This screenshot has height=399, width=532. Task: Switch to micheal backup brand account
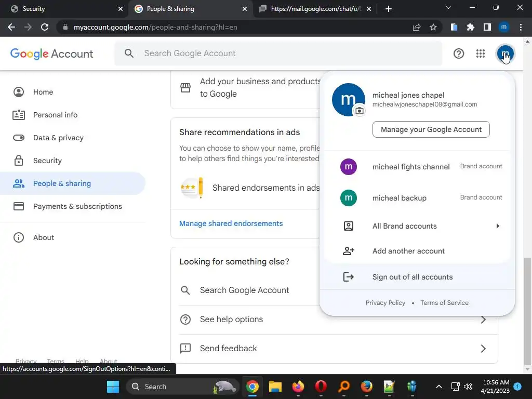[417, 198]
